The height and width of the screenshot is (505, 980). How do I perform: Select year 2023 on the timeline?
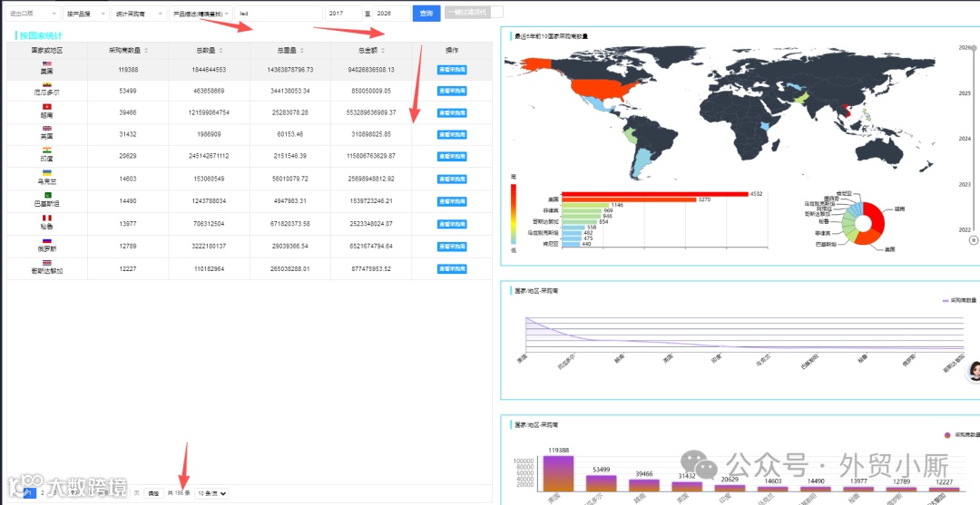click(x=965, y=184)
